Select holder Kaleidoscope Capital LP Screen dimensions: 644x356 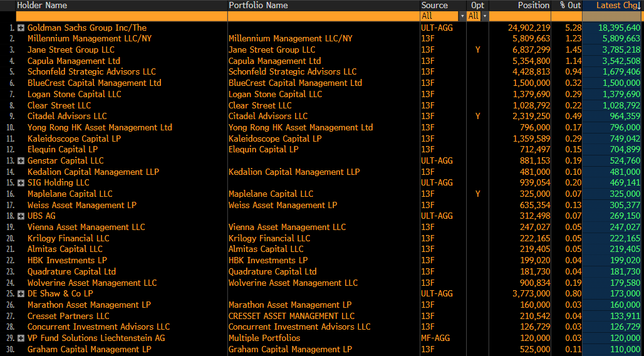click(x=75, y=139)
